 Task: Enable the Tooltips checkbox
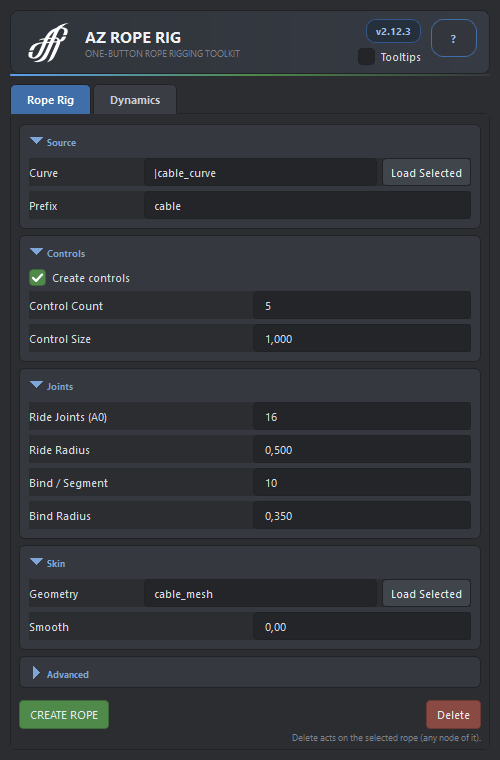[x=366, y=57]
